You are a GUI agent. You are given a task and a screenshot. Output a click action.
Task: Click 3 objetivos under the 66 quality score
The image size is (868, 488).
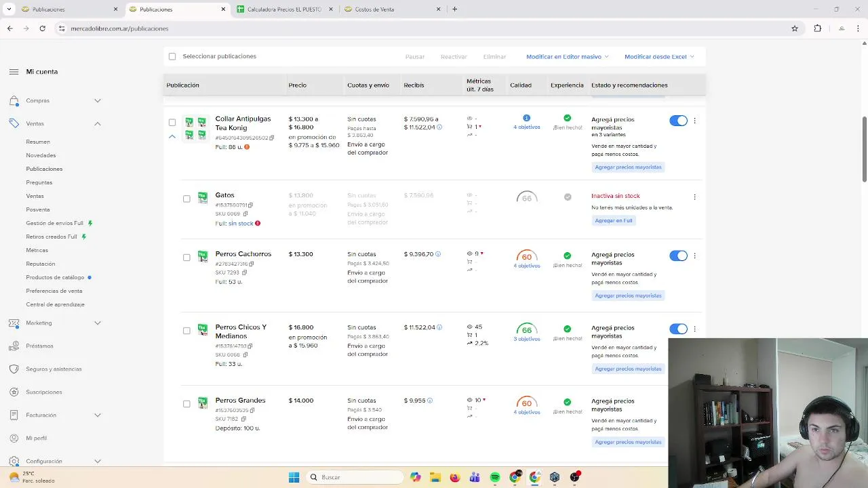[x=527, y=339]
